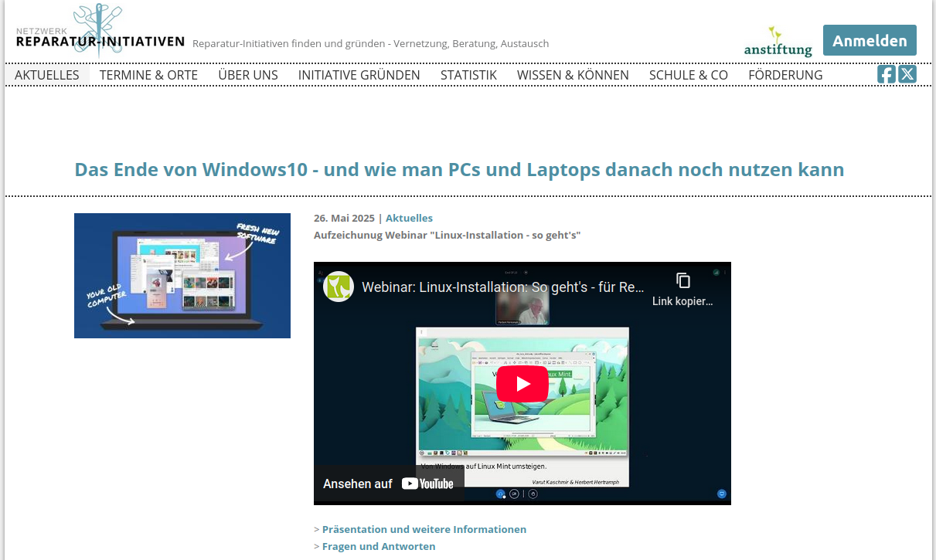
Task: Click the video title Webinar: Linux-Installation
Action: 503,287
